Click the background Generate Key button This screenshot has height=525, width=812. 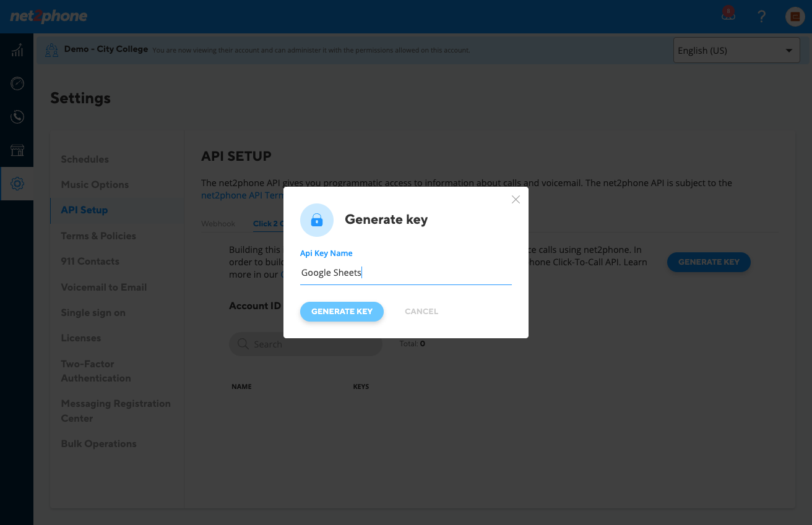click(709, 262)
